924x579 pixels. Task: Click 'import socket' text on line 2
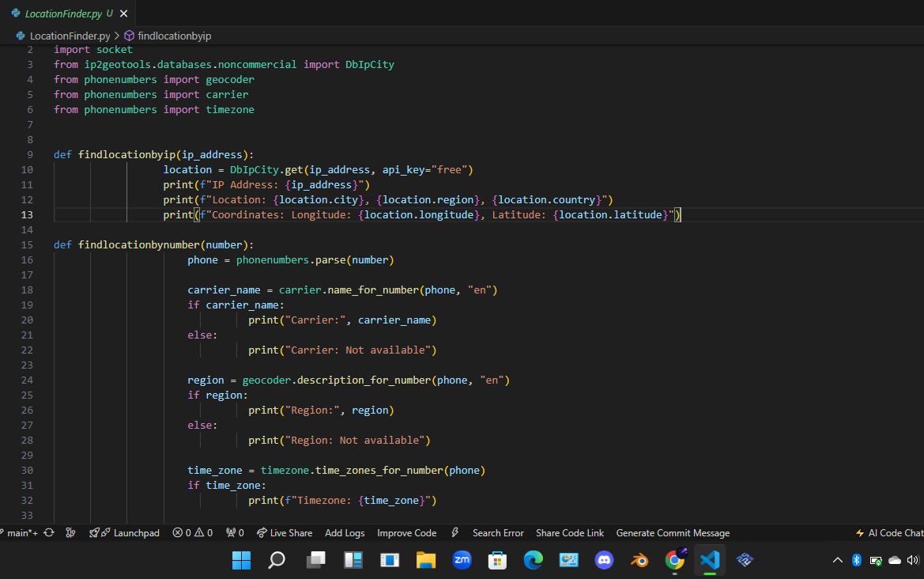93,50
